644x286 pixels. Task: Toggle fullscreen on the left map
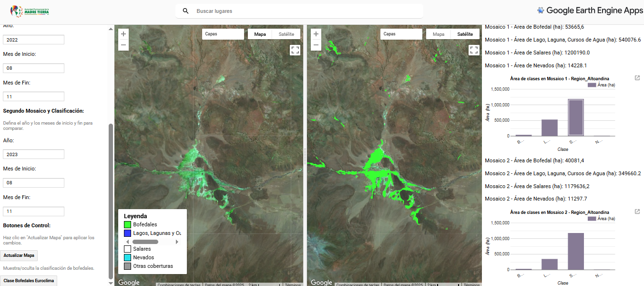(295, 50)
